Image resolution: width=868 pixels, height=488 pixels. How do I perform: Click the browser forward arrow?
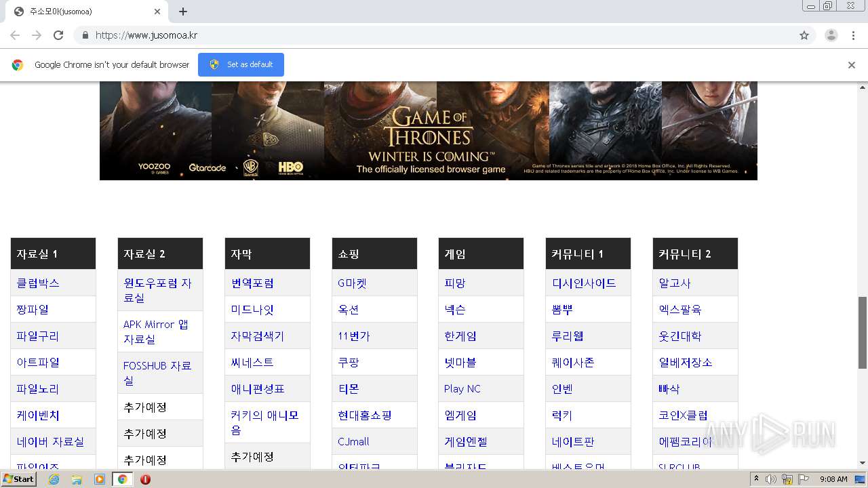click(37, 35)
